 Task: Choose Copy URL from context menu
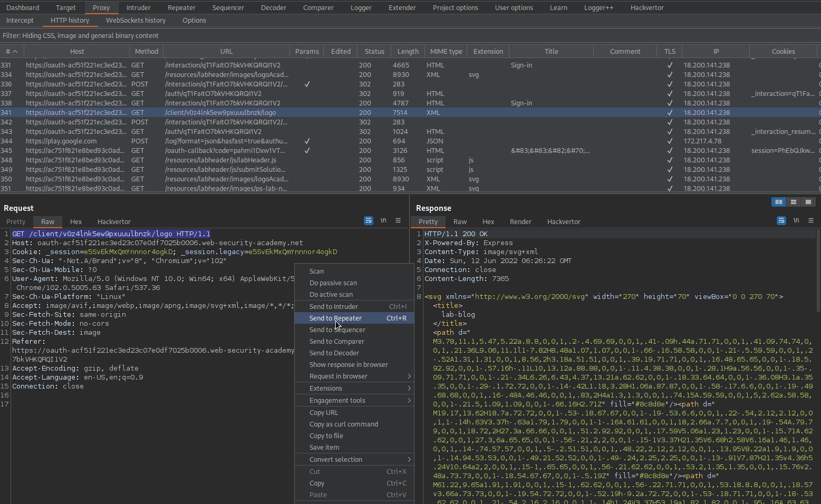[354, 413]
